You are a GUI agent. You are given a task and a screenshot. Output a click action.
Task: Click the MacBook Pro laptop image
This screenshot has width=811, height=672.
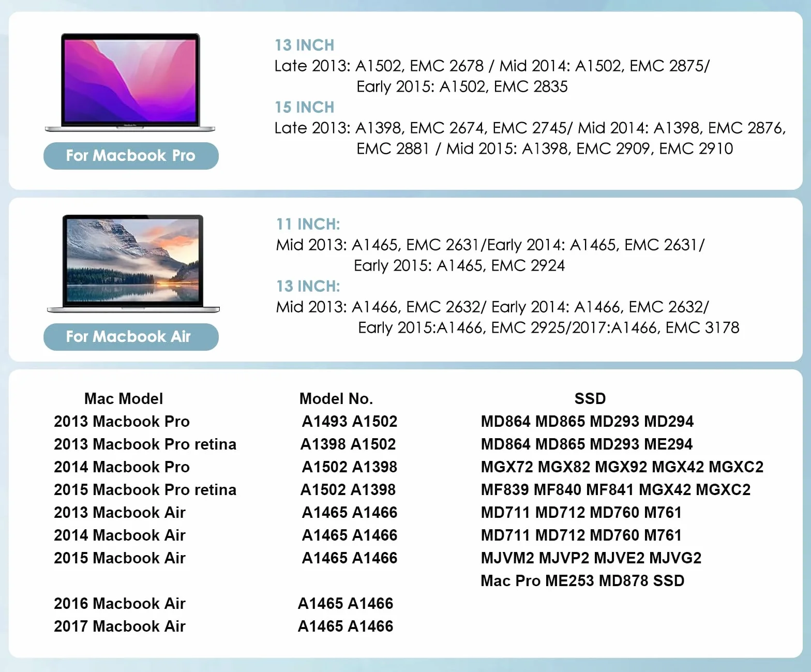tap(130, 83)
